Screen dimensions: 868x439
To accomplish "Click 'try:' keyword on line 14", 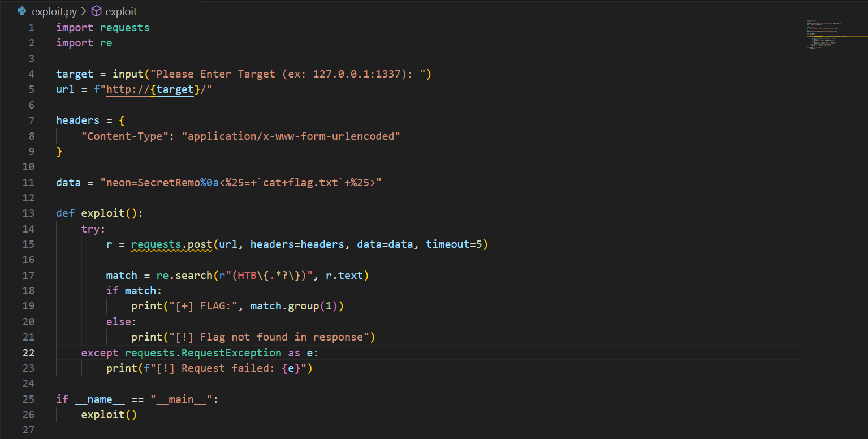I will point(94,229).
